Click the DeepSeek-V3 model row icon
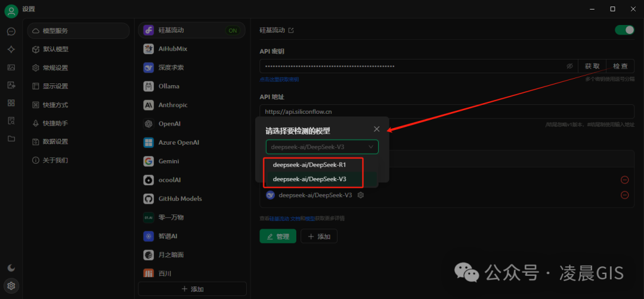644x299 pixels. (270, 195)
